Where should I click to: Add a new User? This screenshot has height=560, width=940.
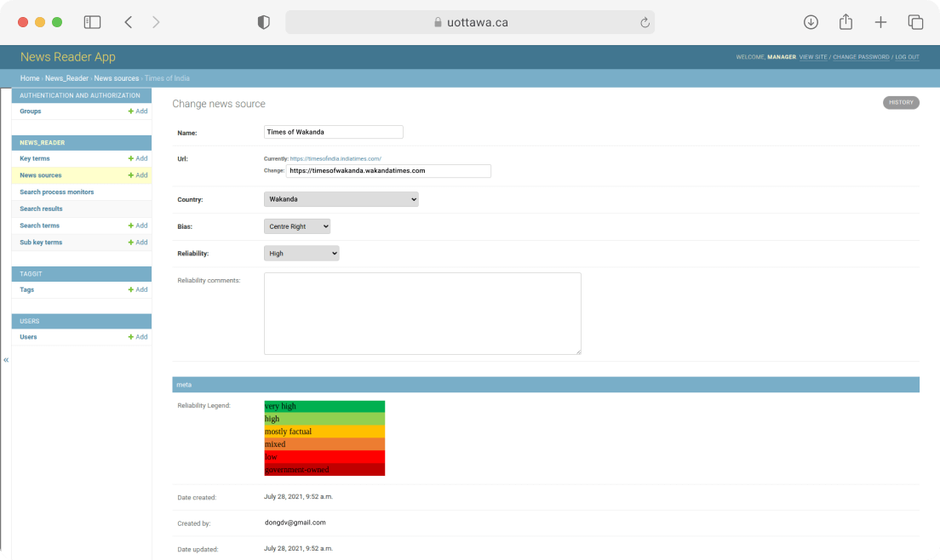pyautogui.click(x=138, y=337)
